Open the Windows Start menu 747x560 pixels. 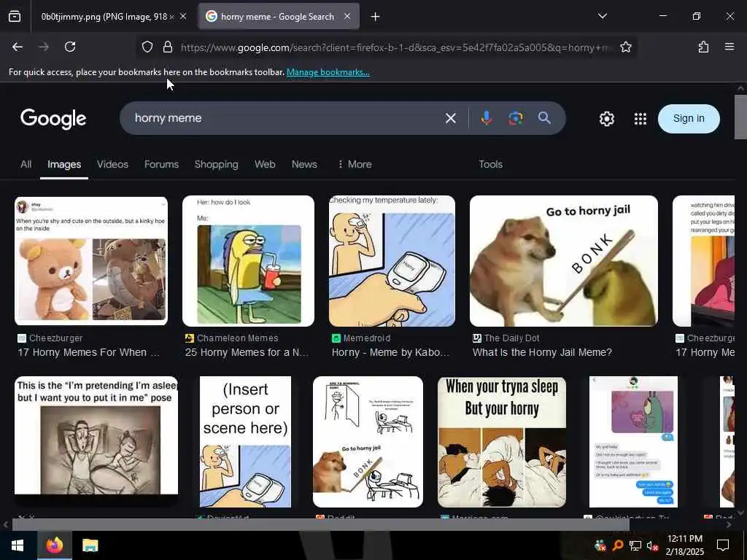pyautogui.click(x=18, y=545)
